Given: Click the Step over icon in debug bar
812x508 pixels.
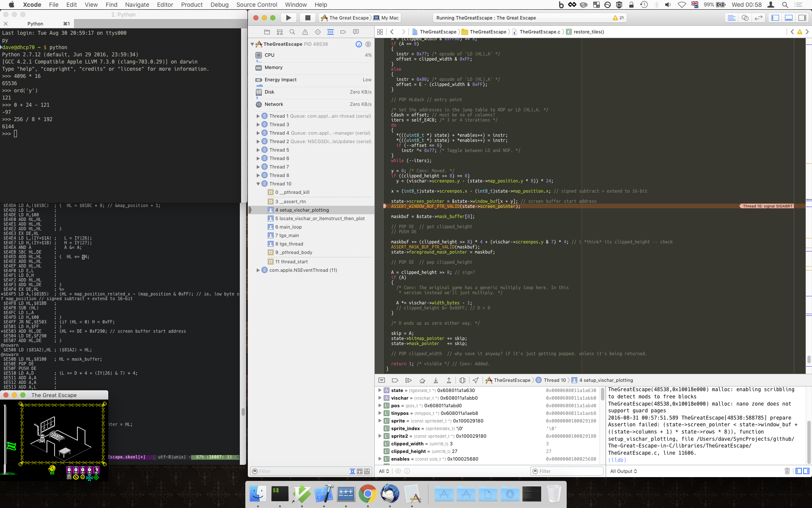Looking at the screenshot, I should 422,380.
